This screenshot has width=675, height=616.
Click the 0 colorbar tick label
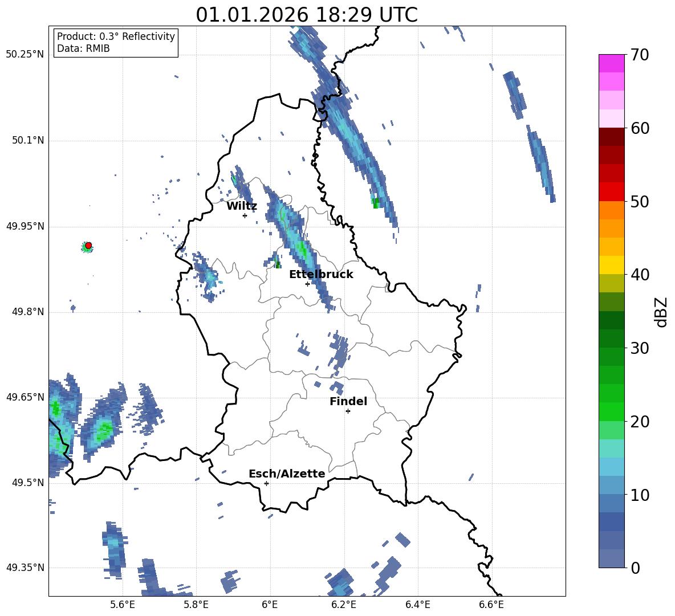click(636, 568)
